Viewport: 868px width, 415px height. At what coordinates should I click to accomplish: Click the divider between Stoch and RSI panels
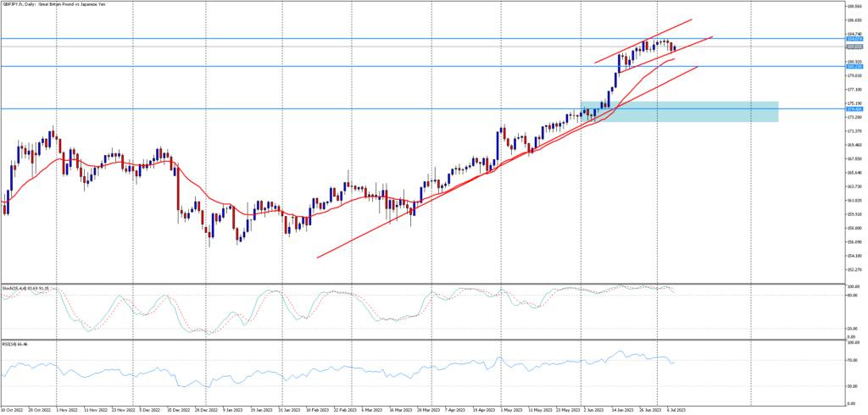[x=424, y=340]
